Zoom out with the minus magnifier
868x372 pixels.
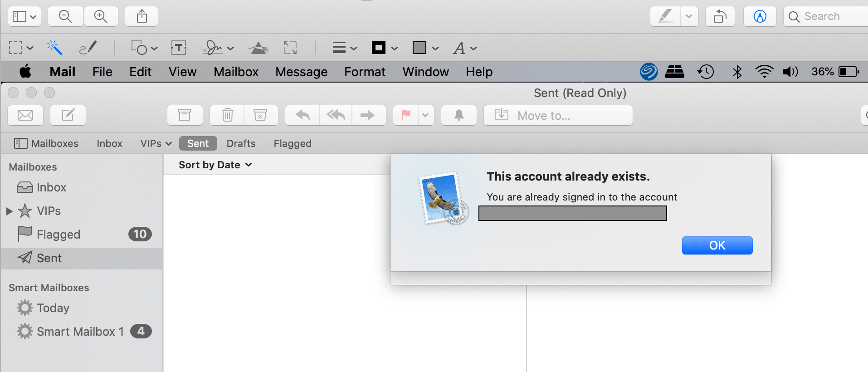pyautogui.click(x=66, y=17)
